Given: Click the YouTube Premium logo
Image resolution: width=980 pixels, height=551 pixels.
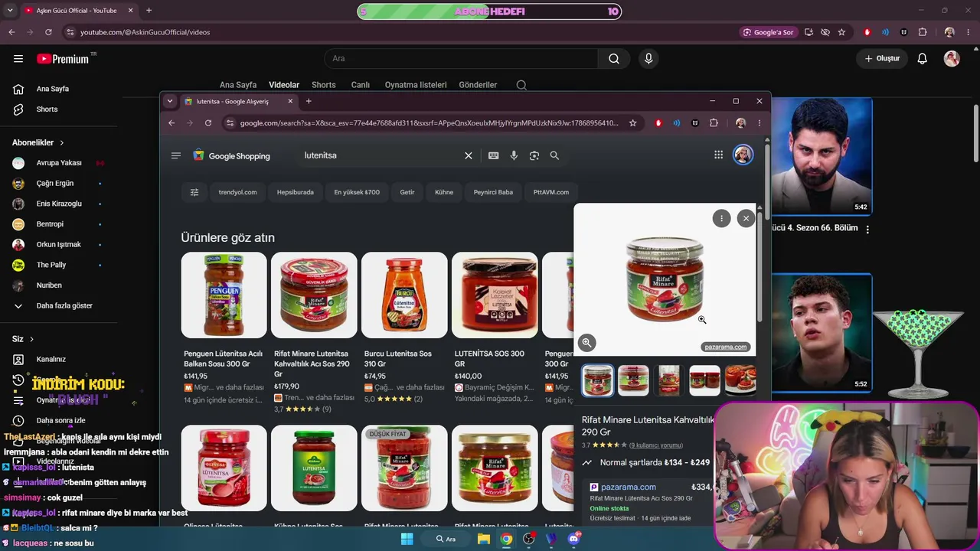Looking at the screenshot, I should [x=63, y=59].
